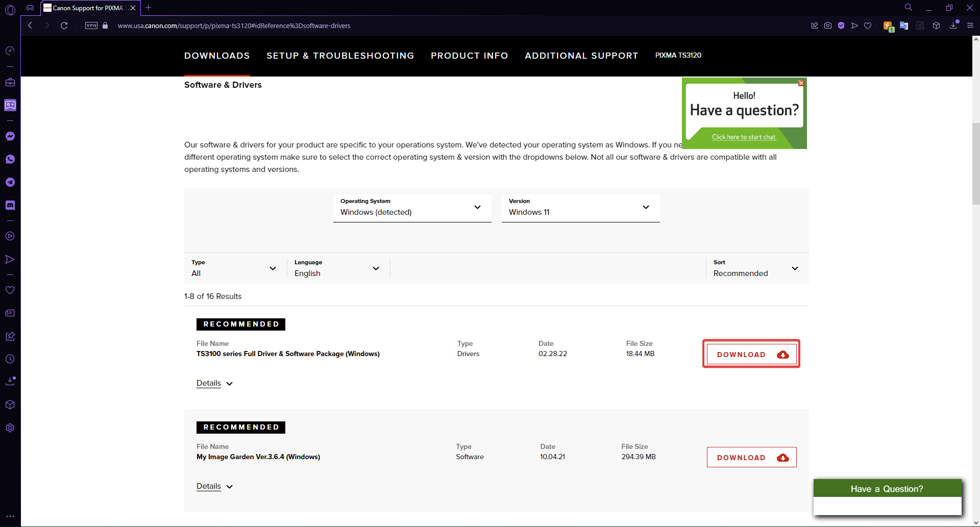Open Facebook Messenger in the sidebar

(x=10, y=136)
